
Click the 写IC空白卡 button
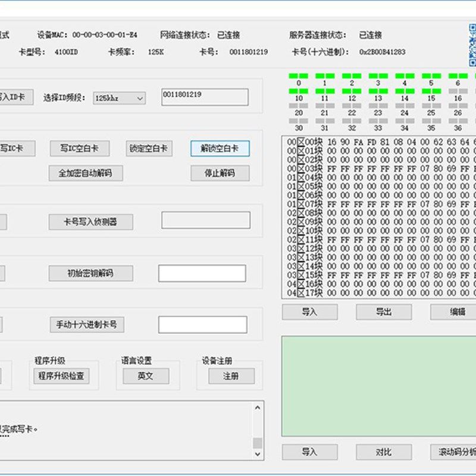(x=80, y=148)
